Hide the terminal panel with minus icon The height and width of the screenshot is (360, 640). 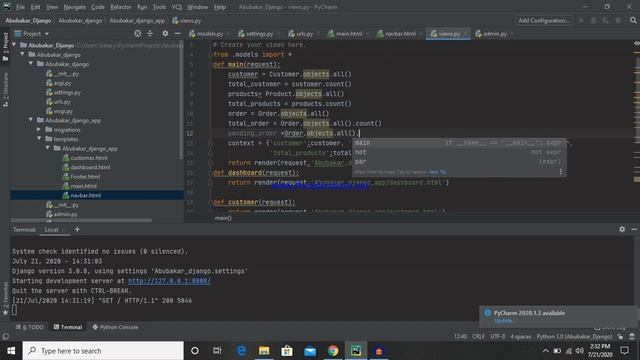pyautogui.click(x=634, y=229)
